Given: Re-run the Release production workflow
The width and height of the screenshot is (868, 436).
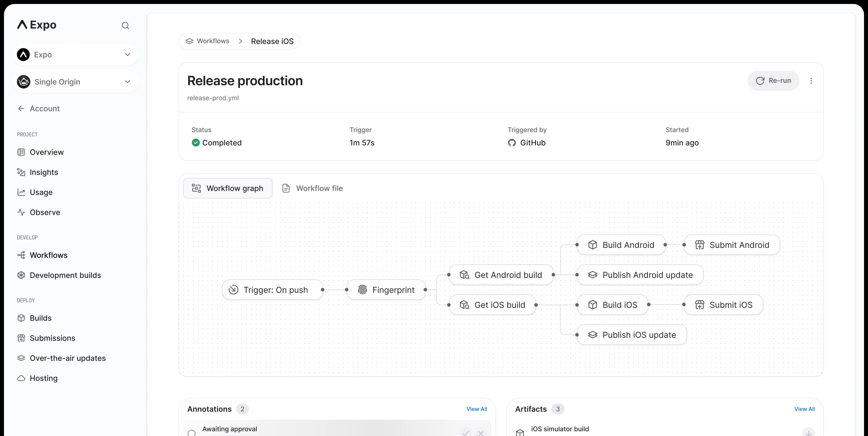Looking at the screenshot, I should point(773,81).
